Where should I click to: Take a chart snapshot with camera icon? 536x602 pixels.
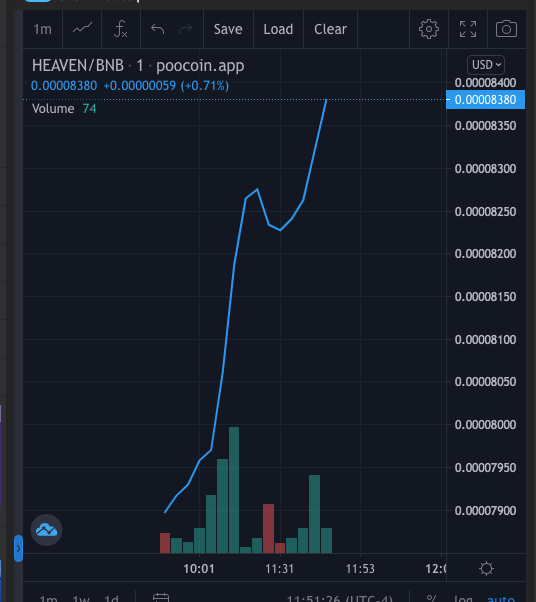tap(506, 29)
